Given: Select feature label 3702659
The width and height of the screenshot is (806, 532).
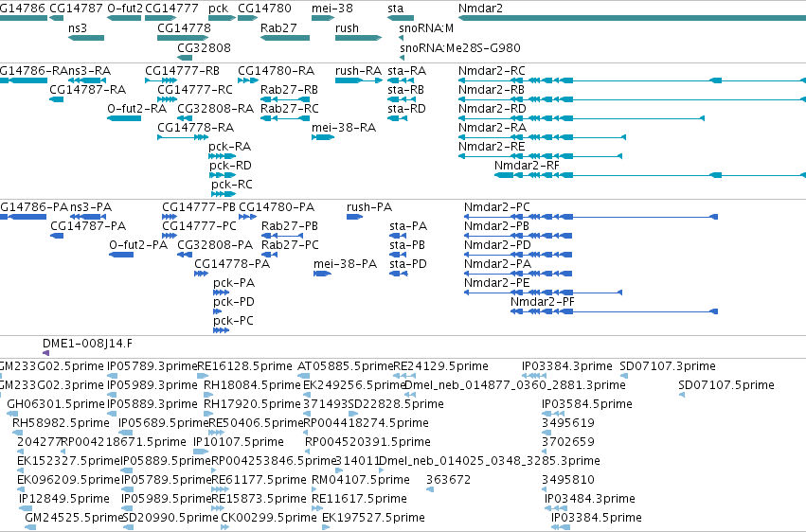Looking at the screenshot, I should pos(568,442).
